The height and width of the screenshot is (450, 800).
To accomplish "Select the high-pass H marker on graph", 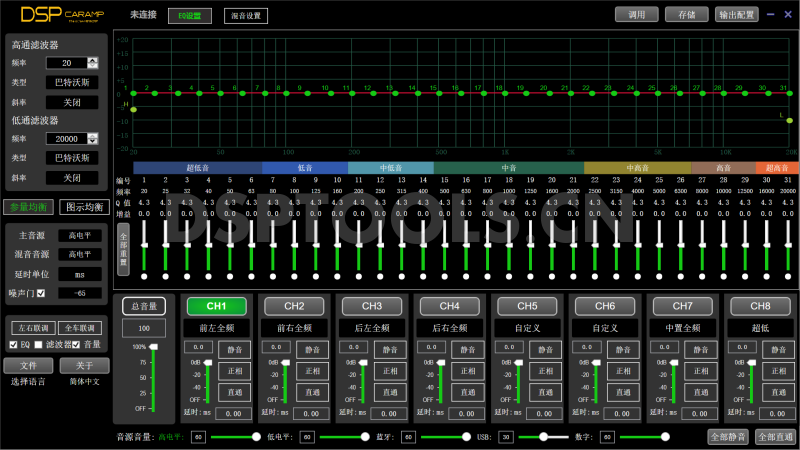I will point(133,109).
